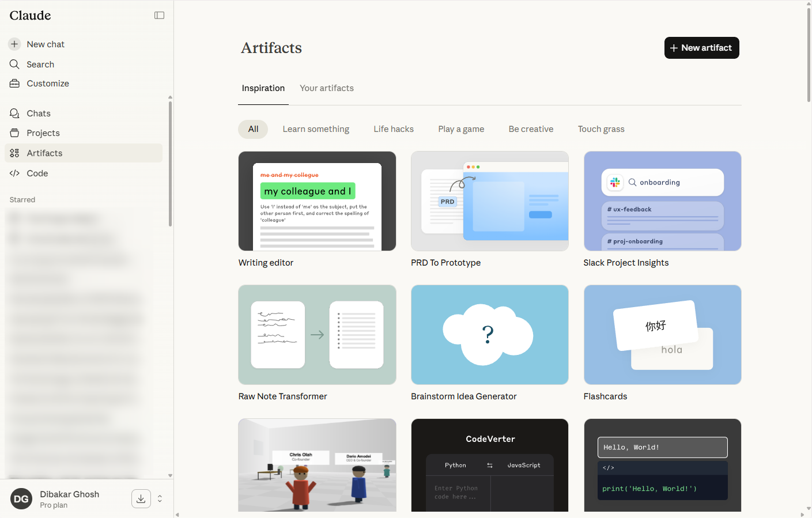Open the CodeVerter artifact thumbnail
The height and width of the screenshot is (518, 812).
pos(490,465)
